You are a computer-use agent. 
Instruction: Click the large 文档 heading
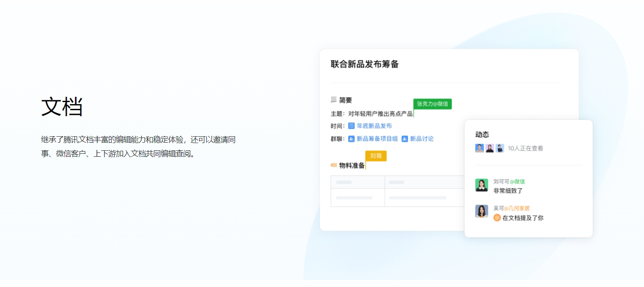point(62,106)
